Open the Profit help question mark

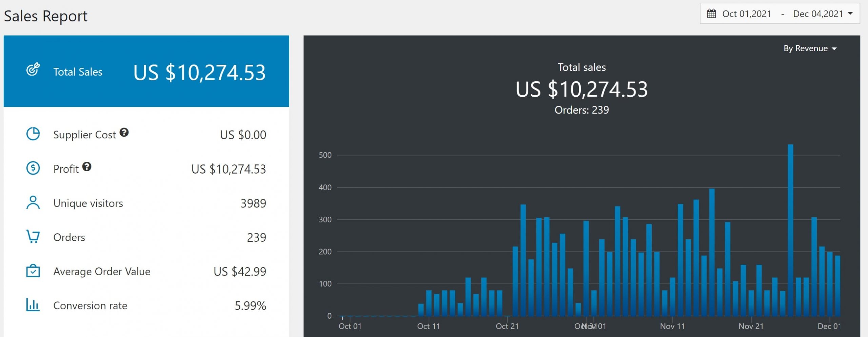(x=87, y=166)
